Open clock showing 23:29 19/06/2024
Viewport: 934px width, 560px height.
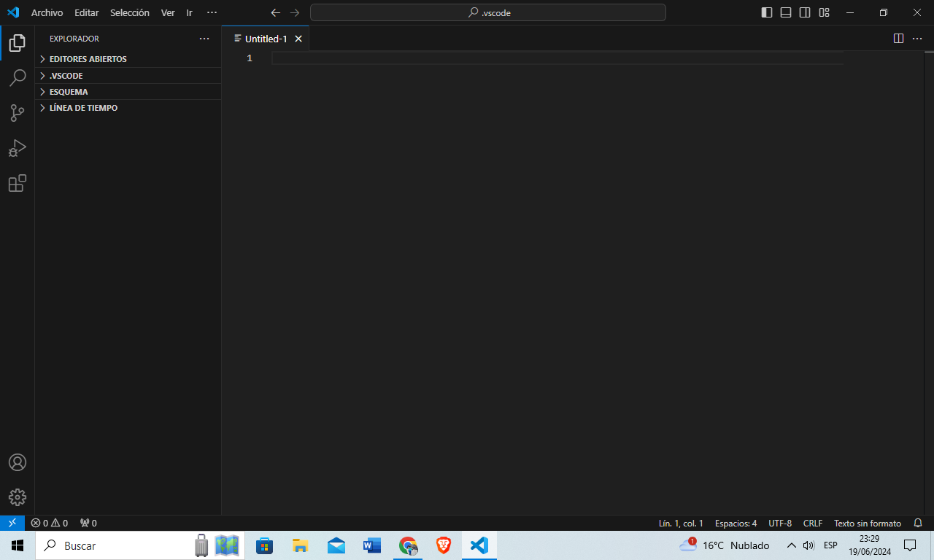(x=869, y=545)
